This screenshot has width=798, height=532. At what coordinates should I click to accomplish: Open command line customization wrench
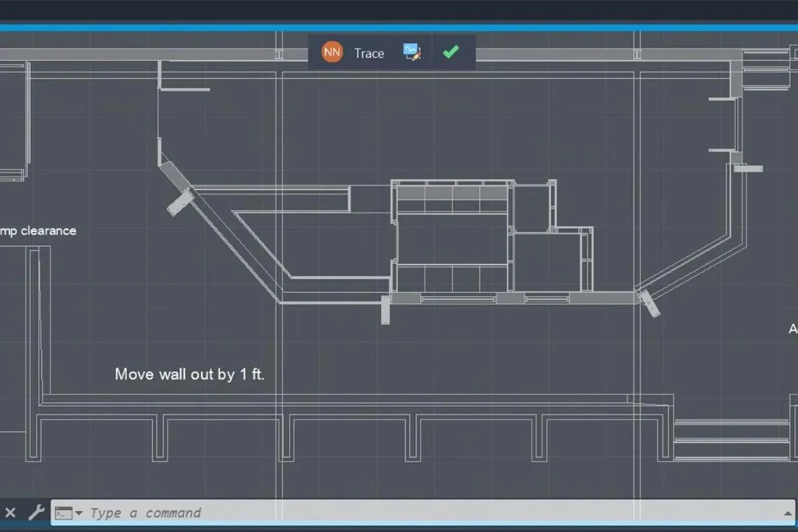tap(36, 513)
